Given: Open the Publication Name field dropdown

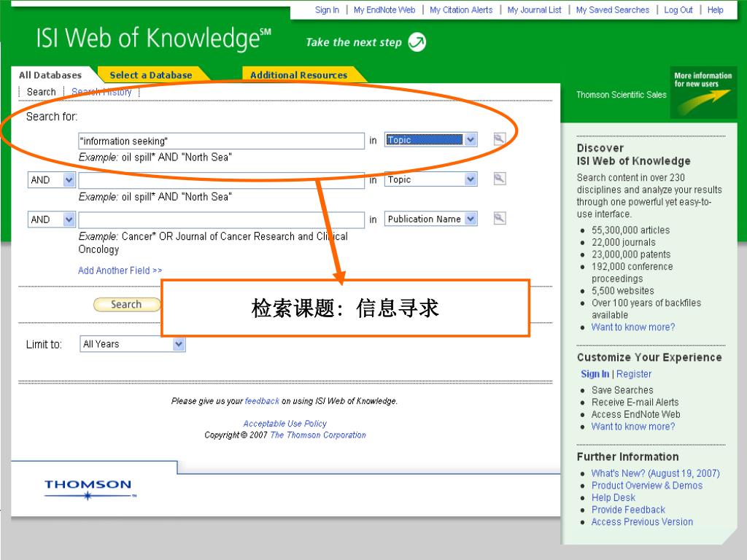Looking at the screenshot, I should tap(430, 219).
